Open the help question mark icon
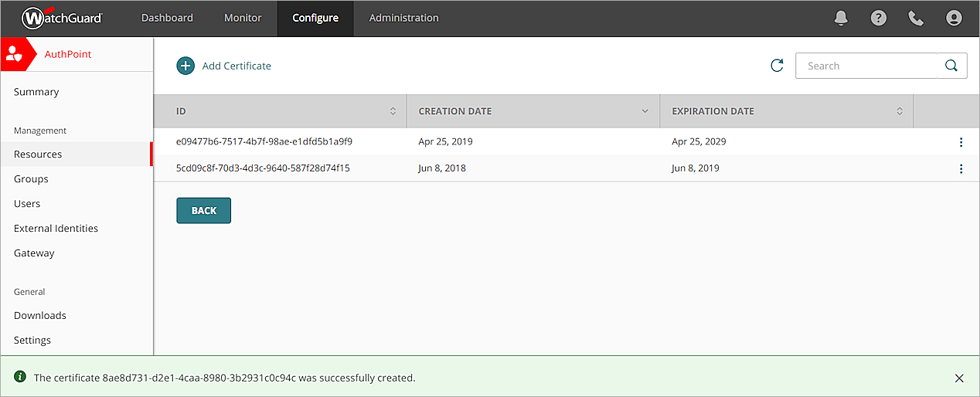The height and width of the screenshot is (397, 980). pyautogui.click(x=879, y=18)
